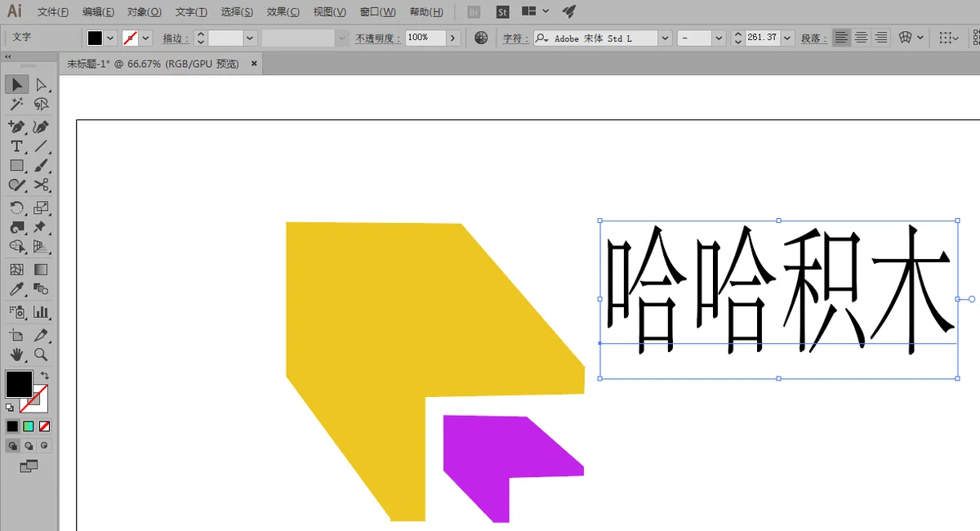This screenshot has height=531, width=980.
Task: Open Adobe Stock via St icon
Action: point(503,11)
